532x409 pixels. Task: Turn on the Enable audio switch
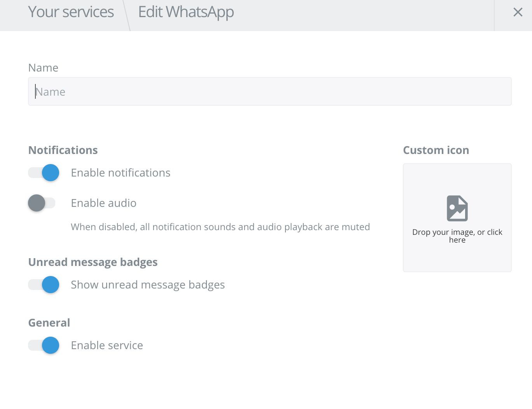click(x=42, y=203)
